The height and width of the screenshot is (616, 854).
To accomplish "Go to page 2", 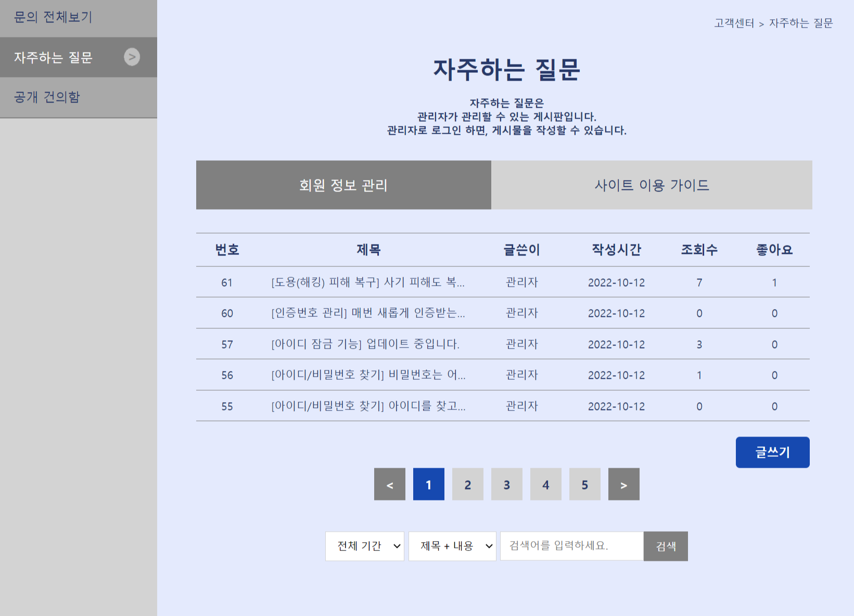I will [468, 484].
